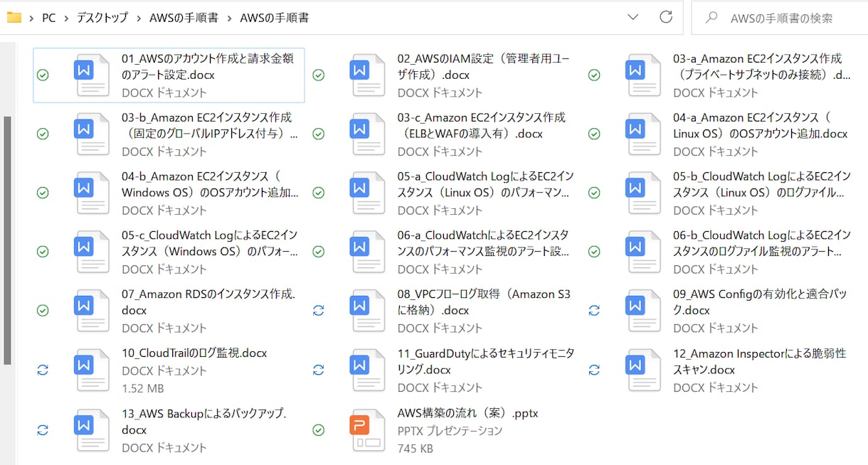Click the AWSの手順書の検索 search field

(x=779, y=18)
